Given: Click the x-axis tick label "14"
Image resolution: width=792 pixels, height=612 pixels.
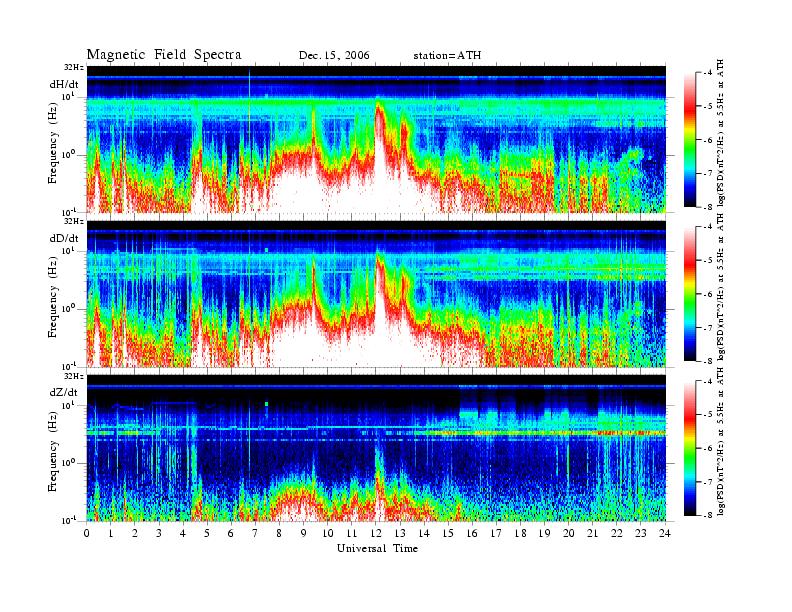Looking at the screenshot, I should (x=424, y=534).
